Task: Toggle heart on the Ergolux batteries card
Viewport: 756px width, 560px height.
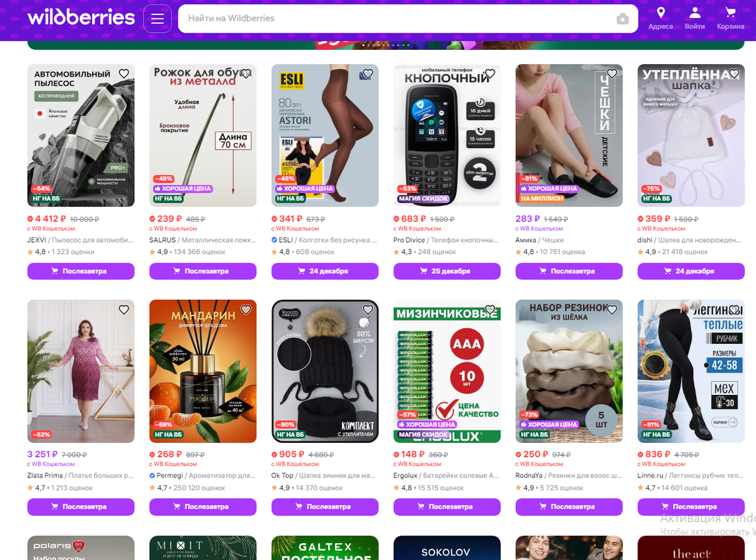Action: click(490, 309)
